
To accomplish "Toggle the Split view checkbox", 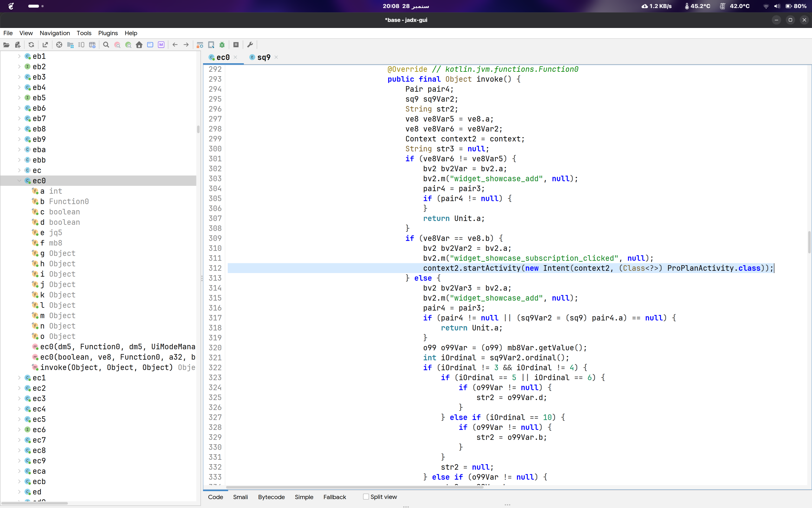I will (366, 497).
